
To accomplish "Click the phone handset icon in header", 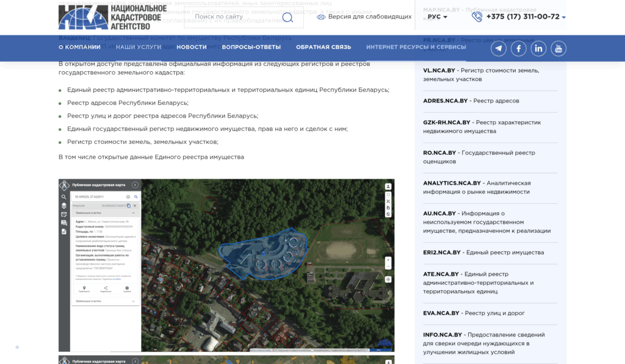I will pos(477,16).
